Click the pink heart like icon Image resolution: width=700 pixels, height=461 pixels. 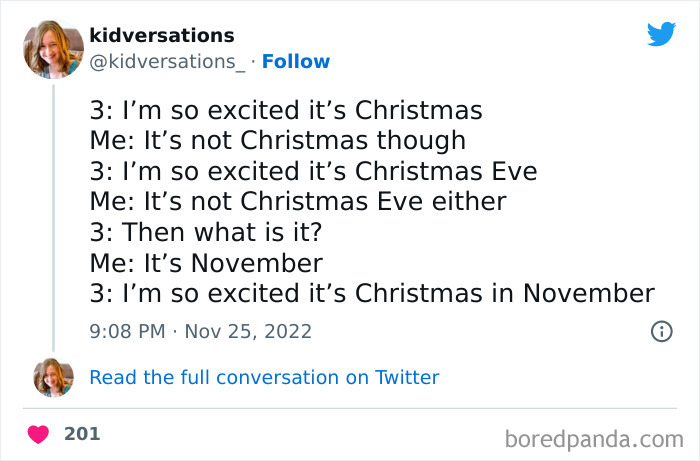point(38,435)
